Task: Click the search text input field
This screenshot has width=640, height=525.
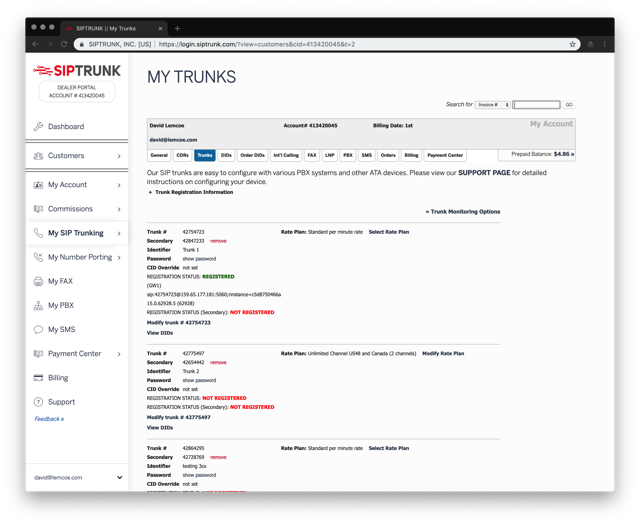Action: click(536, 105)
